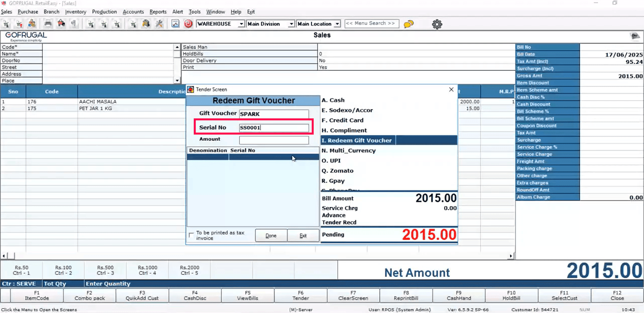This screenshot has height=313, width=644.
Task: Click the F3 QuikAdd Cust button
Action: pos(142,296)
